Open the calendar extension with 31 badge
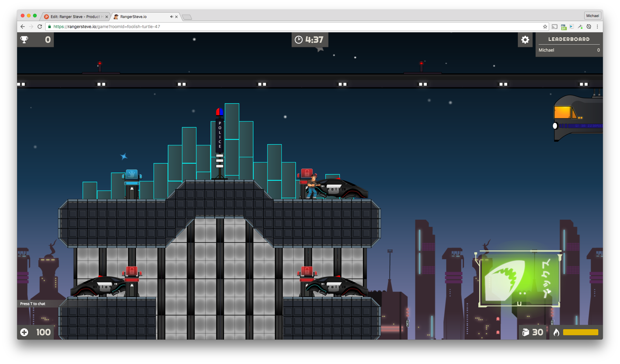Screen dimensions: 620x364 563,27
